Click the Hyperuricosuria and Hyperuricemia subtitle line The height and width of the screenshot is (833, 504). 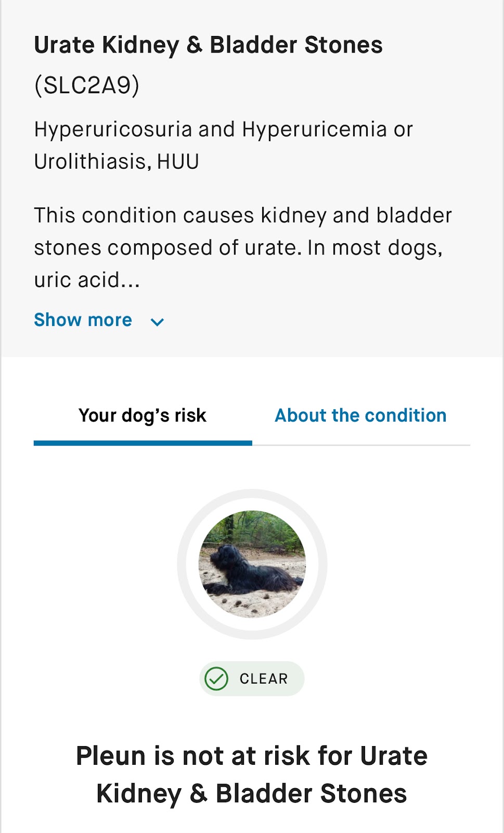[224, 130]
